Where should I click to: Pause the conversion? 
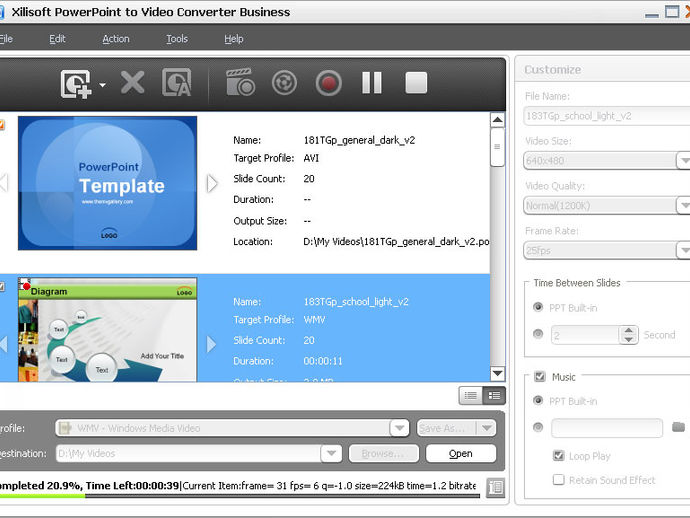click(x=372, y=83)
